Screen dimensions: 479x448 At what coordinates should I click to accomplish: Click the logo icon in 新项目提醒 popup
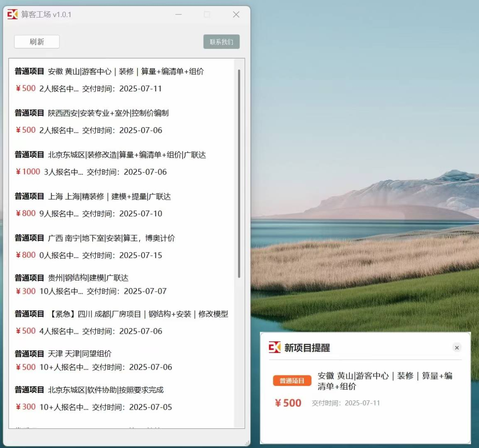pyautogui.click(x=274, y=347)
